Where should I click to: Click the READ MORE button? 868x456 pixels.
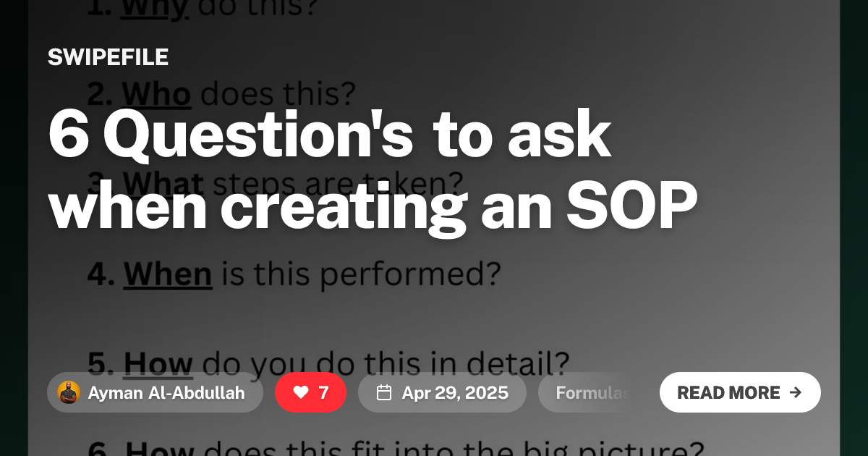(x=740, y=392)
